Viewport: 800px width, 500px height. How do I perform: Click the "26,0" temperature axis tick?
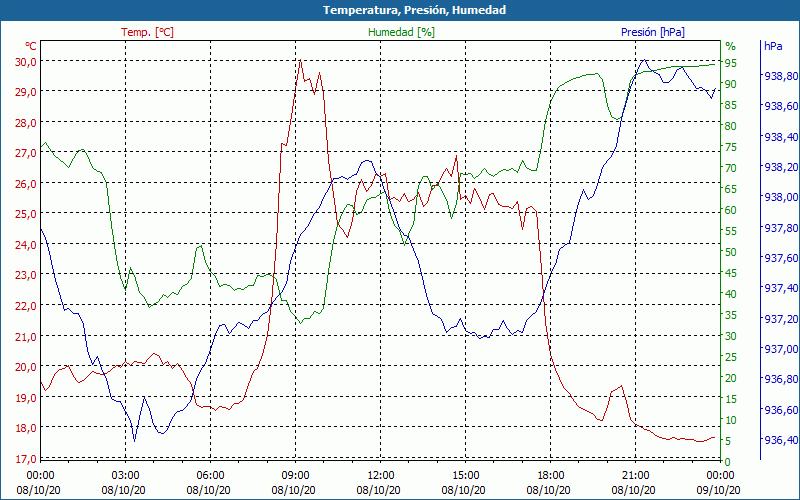26,183
